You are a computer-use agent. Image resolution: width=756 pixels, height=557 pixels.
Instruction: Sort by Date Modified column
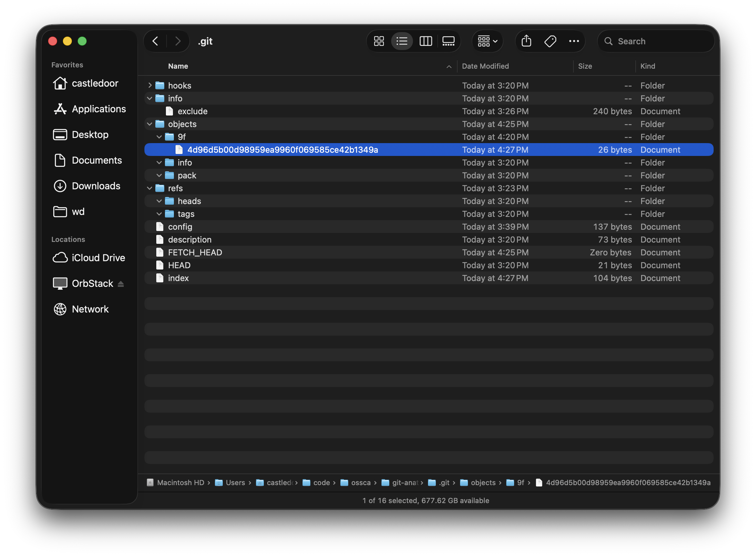click(485, 66)
